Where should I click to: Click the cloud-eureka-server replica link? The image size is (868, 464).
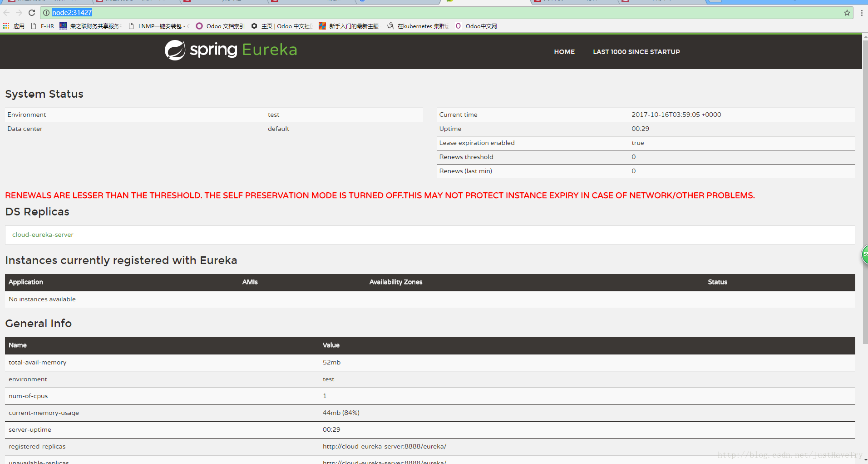pos(43,234)
